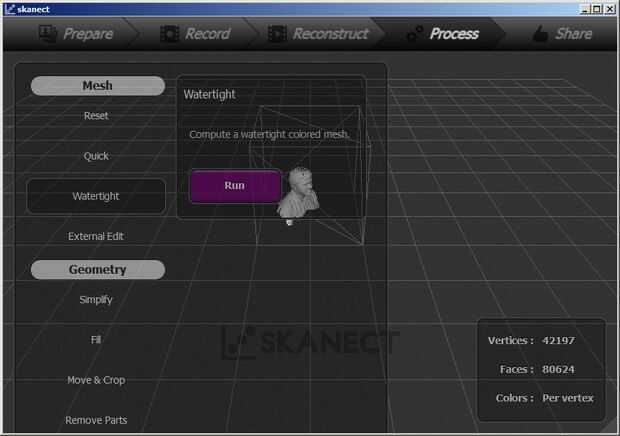Click the Record film icon
The height and width of the screenshot is (436, 620).
(x=170, y=34)
